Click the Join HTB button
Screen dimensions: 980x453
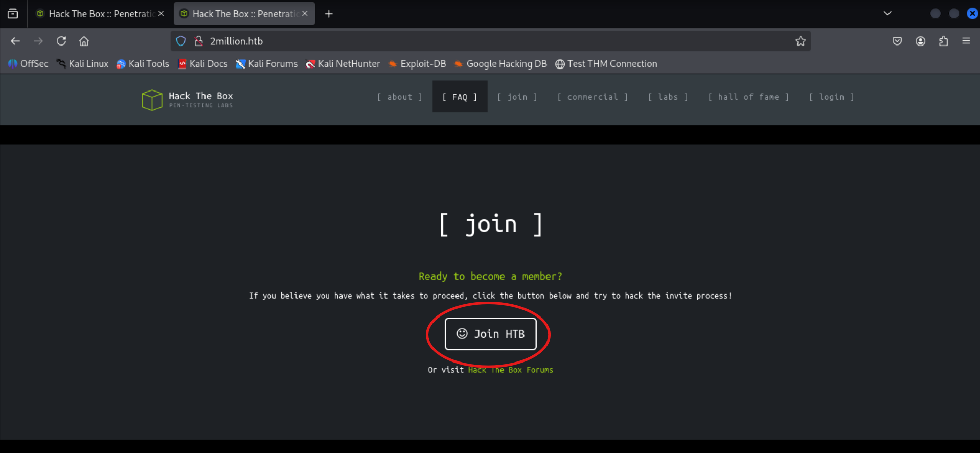tap(490, 334)
